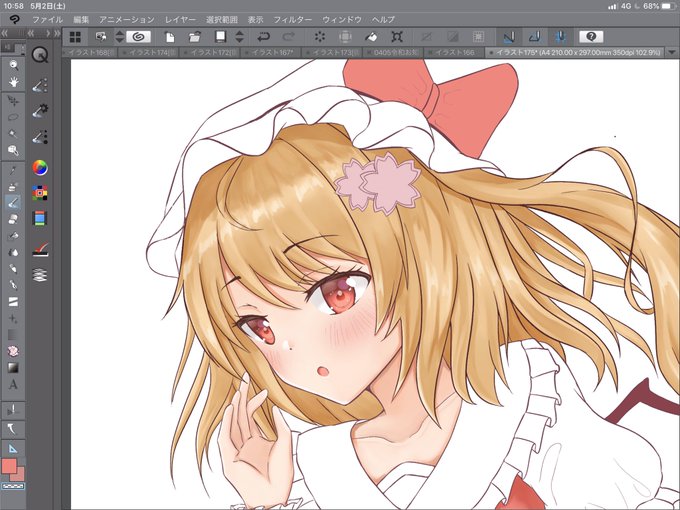Open a file from the folder icon
This screenshot has width=680, height=510.
click(x=194, y=37)
